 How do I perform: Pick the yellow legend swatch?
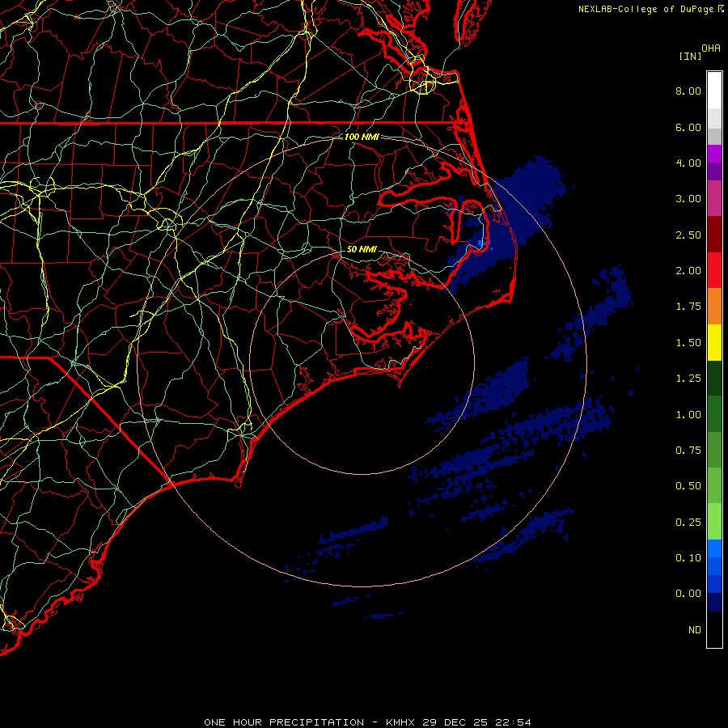pos(714,343)
